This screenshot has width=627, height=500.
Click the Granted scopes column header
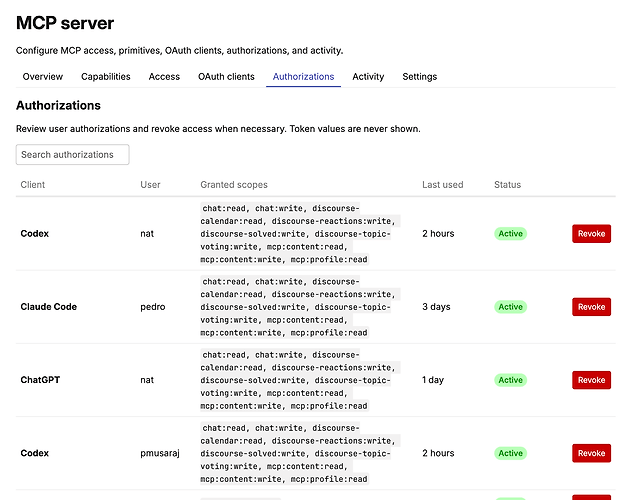tap(234, 184)
